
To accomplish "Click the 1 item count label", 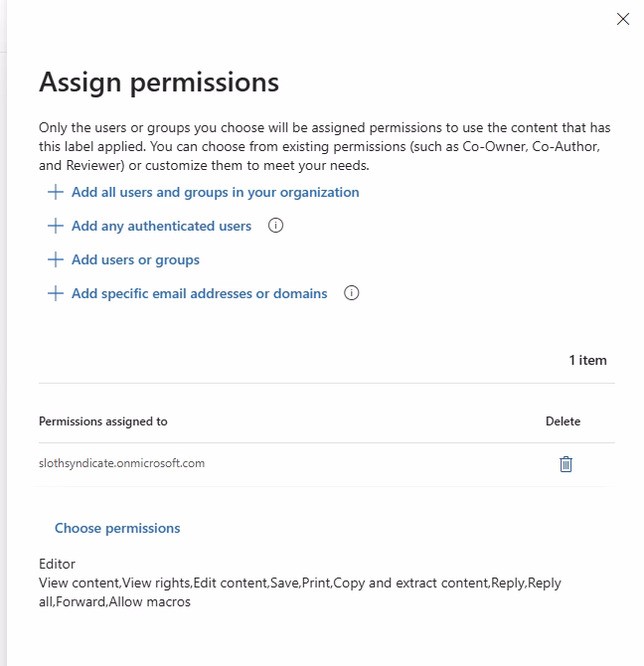I will 587,360.
